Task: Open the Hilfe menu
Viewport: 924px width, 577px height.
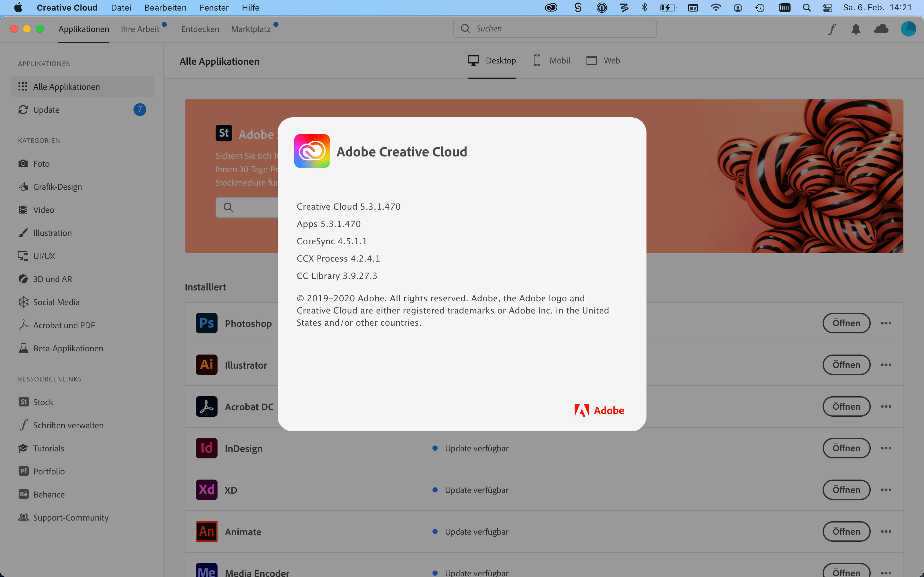Action: coord(251,7)
